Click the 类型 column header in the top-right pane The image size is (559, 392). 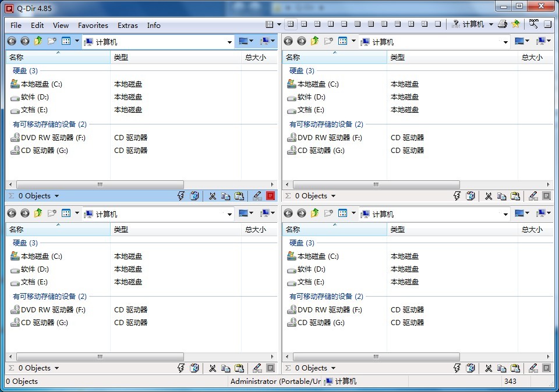(398, 58)
